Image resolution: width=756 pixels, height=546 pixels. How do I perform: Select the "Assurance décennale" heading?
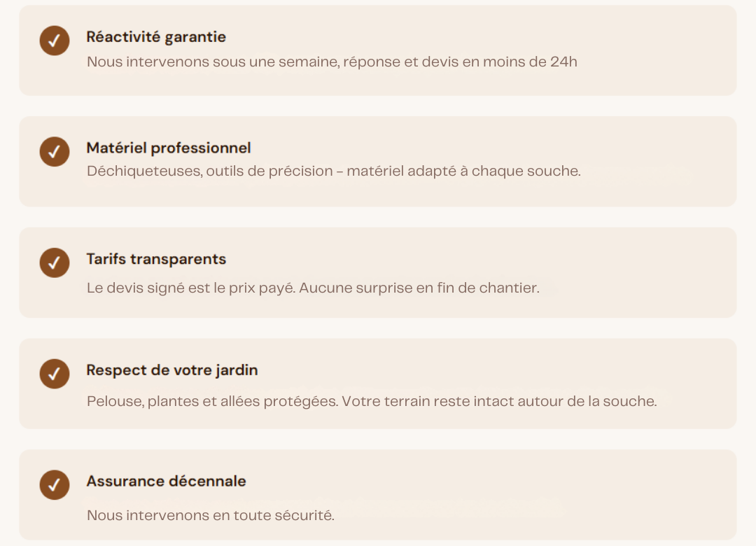click(167, 482)
